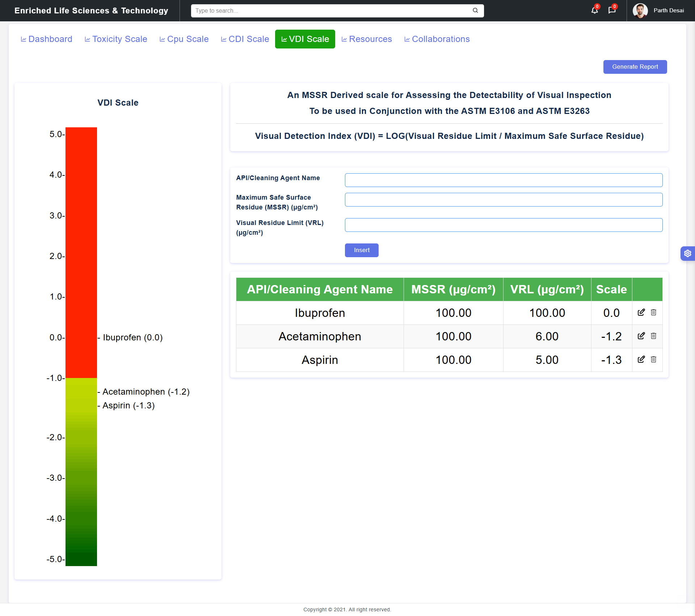Image resolution: width=695 pixels, height=616 pixels.
Task: Open Parth Desai profile avatar
Action: [640, 10]
